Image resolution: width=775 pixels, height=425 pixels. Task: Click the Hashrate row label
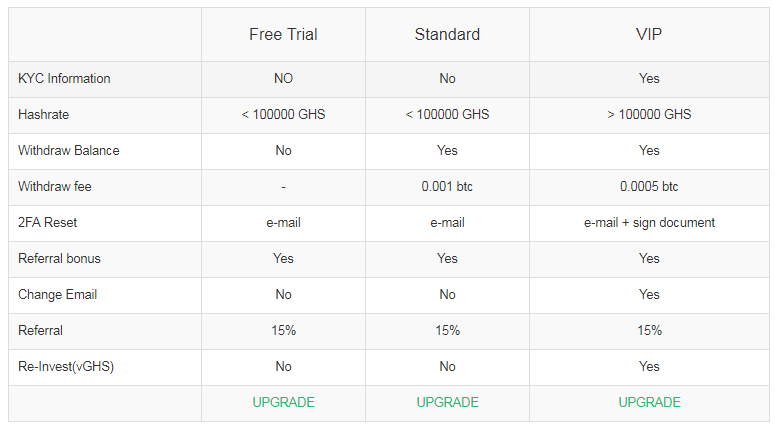[43, 115]
